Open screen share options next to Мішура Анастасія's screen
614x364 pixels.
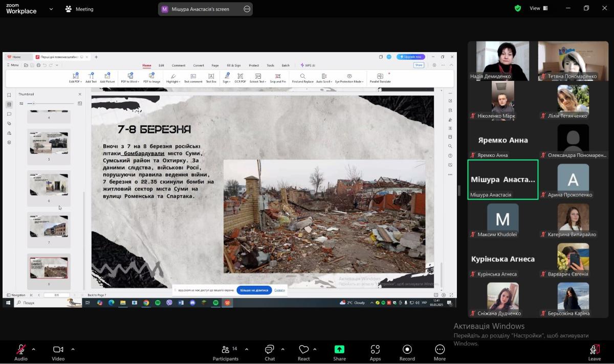[247, 9]
